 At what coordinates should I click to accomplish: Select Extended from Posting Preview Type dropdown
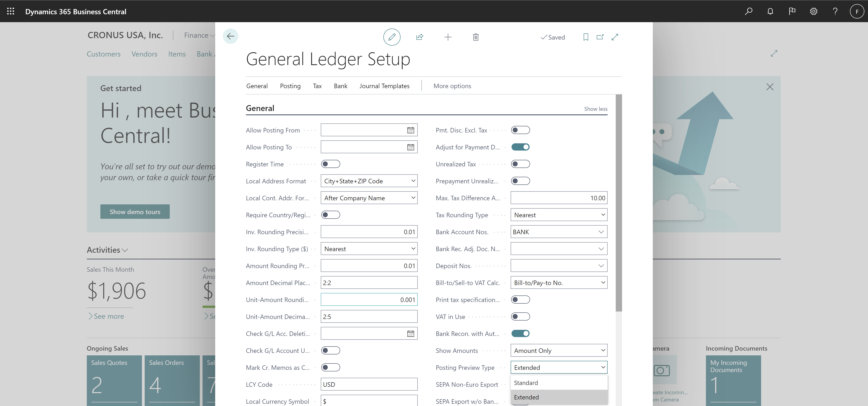point(526,397)
